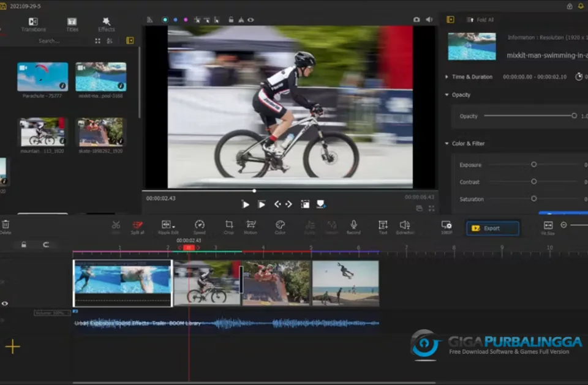
Task: Expand the Time & Duration section
Action: [x=447, y=77]
